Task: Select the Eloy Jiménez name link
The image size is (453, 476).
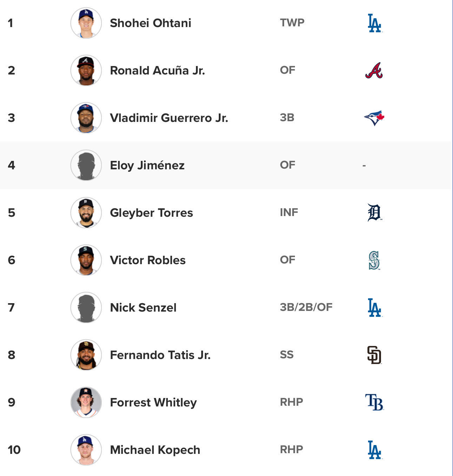Action: click(147, 165)
